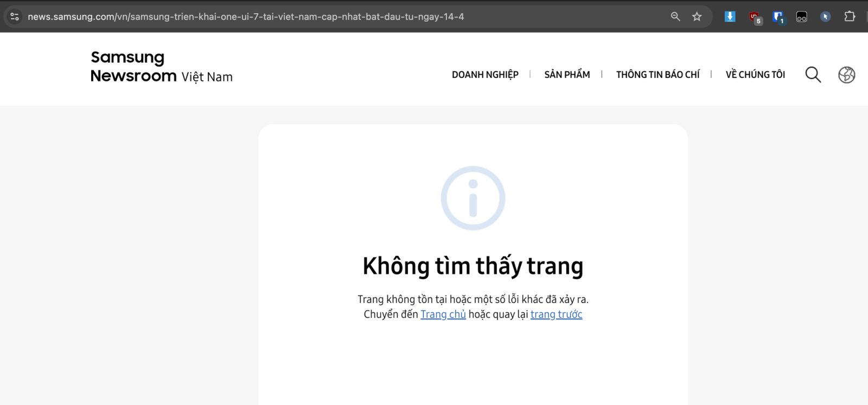Click the zoom magnifier icon in address bar
Viewport: 868px width, 405px height.
point(675,17)
